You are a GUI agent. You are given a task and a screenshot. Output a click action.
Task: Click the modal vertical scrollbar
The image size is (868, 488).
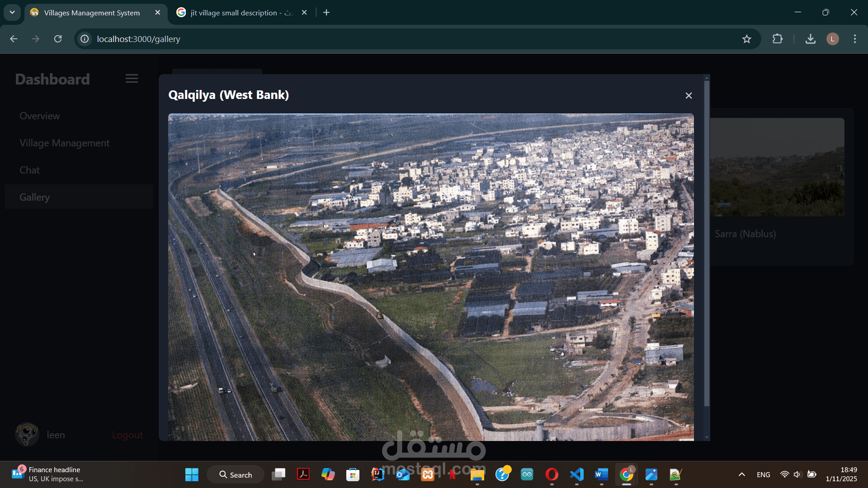point(707,244)
